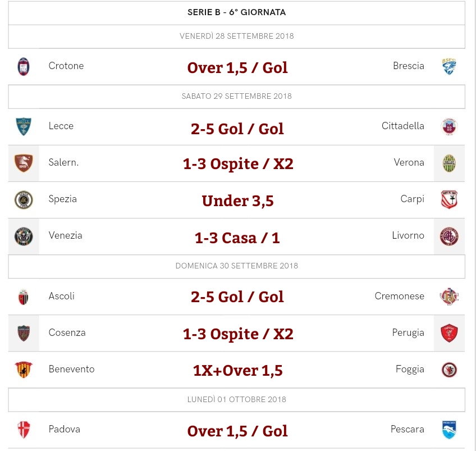Select the Verona team logo
The height and width of the screenshot is (451, 476).
click(449, 163)
